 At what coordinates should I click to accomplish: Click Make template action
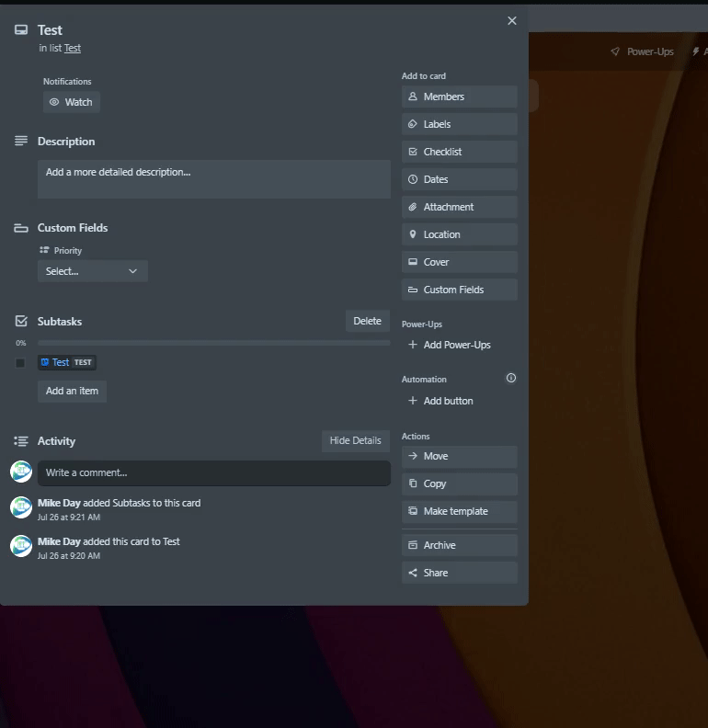(x=459, y=511)
